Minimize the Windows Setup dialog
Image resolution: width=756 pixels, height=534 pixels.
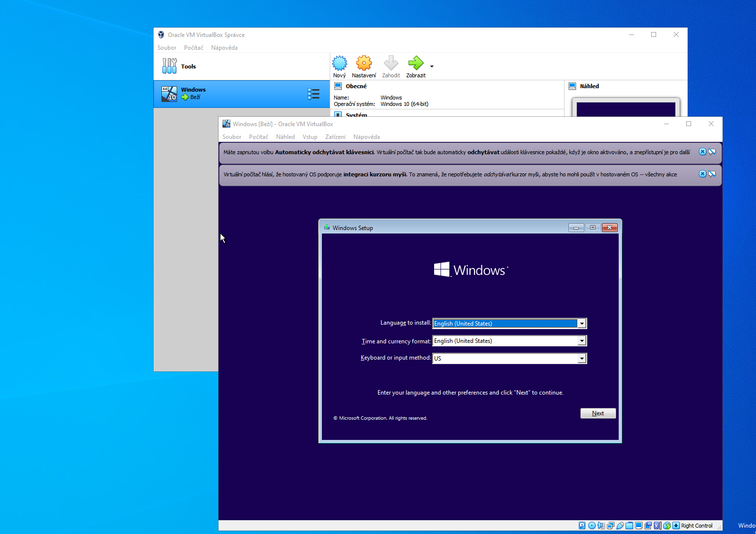pos(576,228)
